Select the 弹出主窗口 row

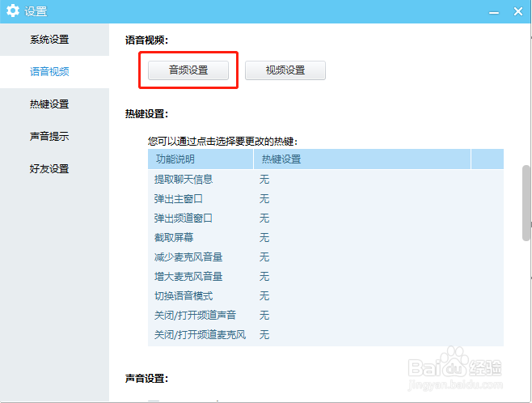point(326,198)
